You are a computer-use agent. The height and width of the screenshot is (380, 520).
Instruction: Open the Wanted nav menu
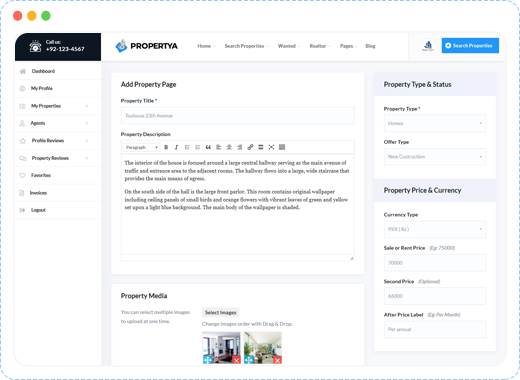289,46
